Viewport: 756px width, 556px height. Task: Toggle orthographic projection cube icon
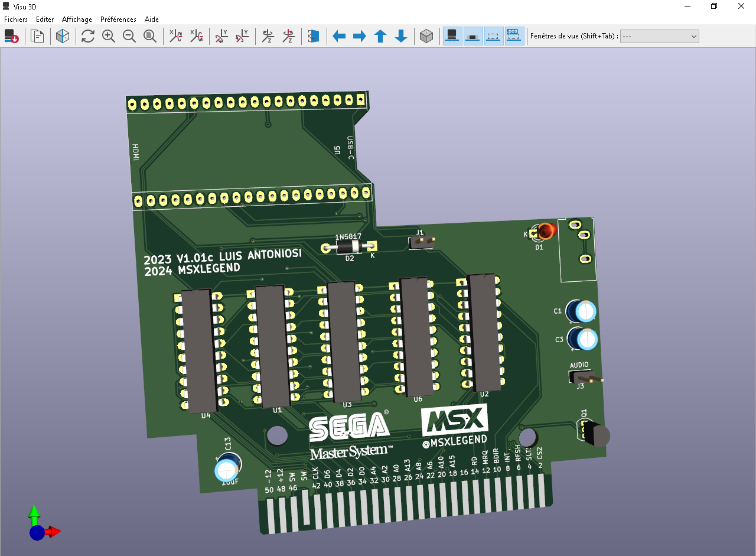426,36
